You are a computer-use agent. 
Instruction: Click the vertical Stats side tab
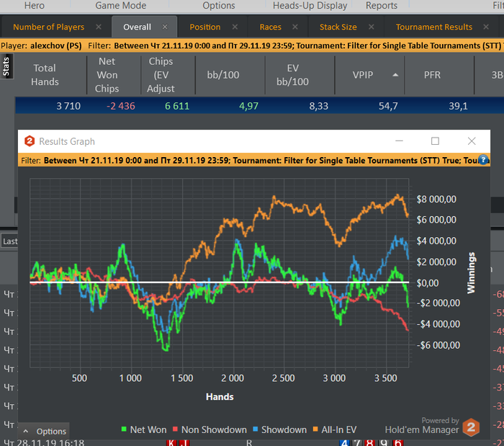click(x=6, y=66)
